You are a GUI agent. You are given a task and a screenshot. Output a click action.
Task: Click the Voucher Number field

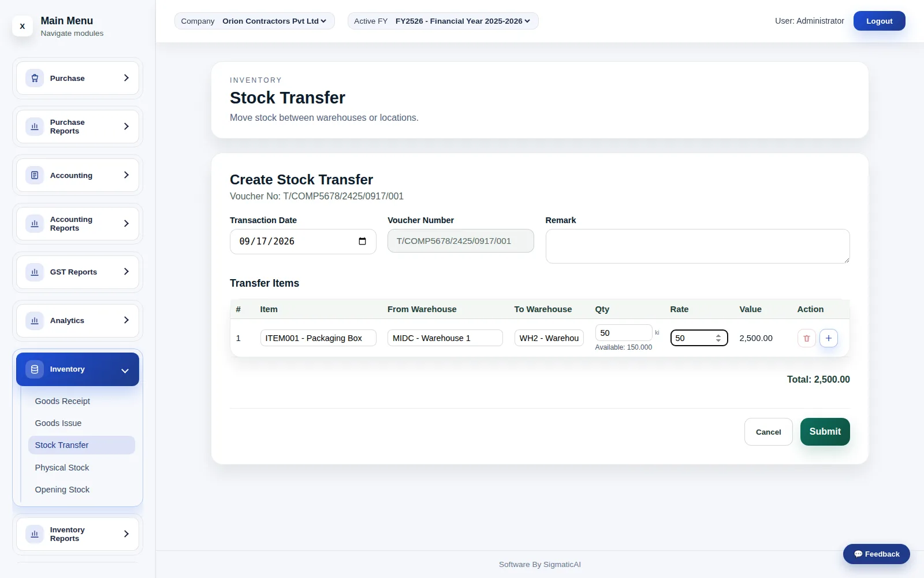click(460, 241)
